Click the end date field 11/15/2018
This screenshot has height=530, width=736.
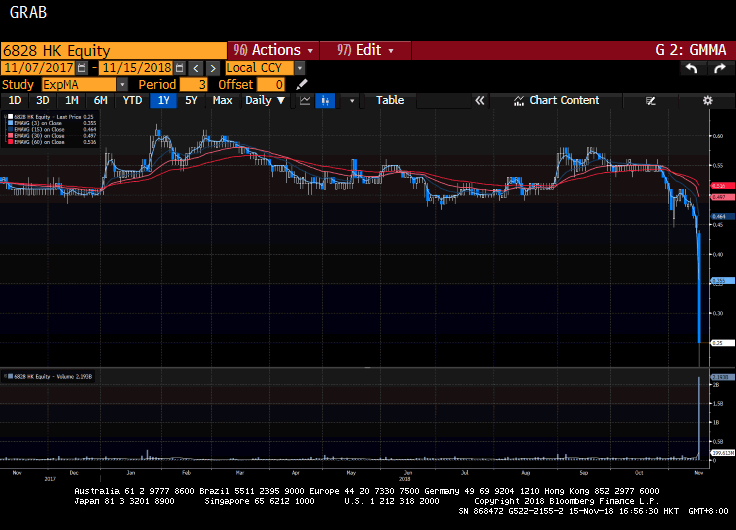pos(136,68)
